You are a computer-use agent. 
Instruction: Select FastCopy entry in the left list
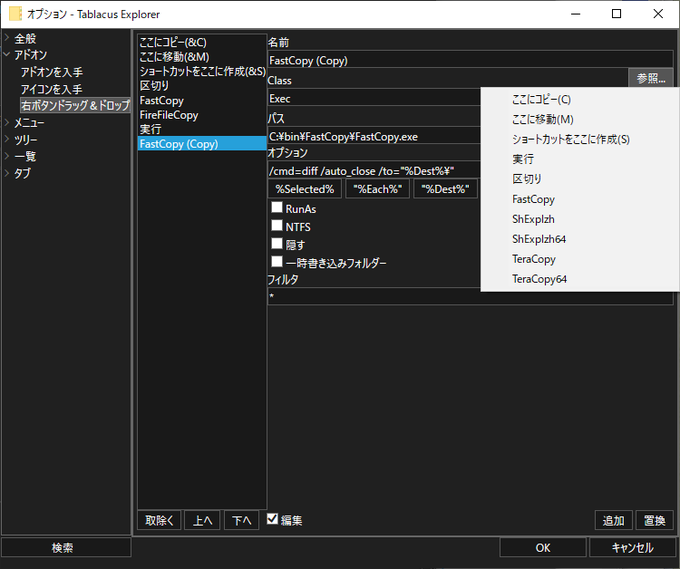202,100
